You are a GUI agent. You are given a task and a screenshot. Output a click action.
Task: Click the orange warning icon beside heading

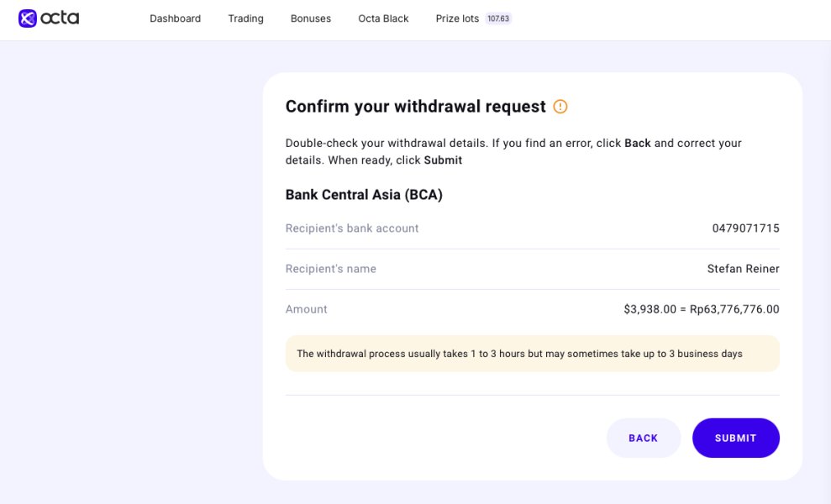pos(560,107)
